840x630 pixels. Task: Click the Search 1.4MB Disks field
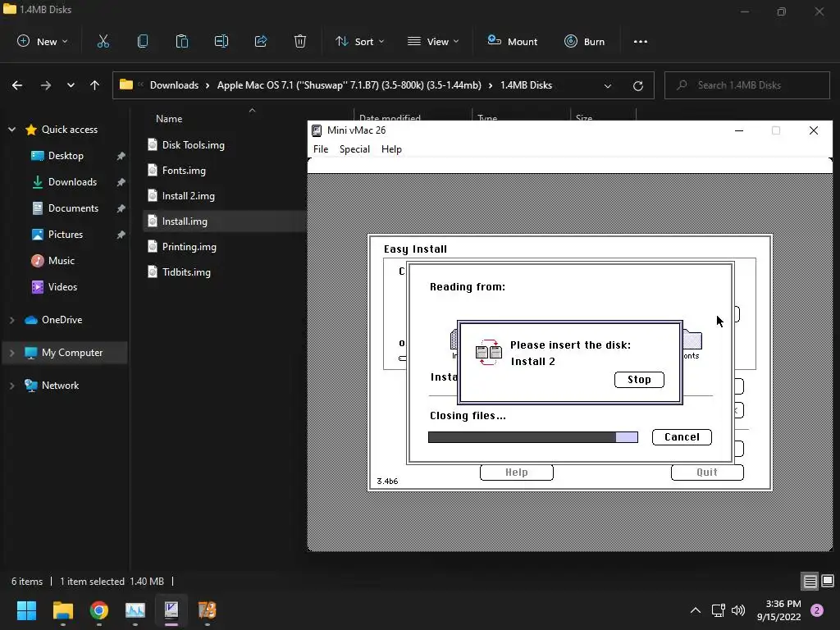click(x=746, y=85)
